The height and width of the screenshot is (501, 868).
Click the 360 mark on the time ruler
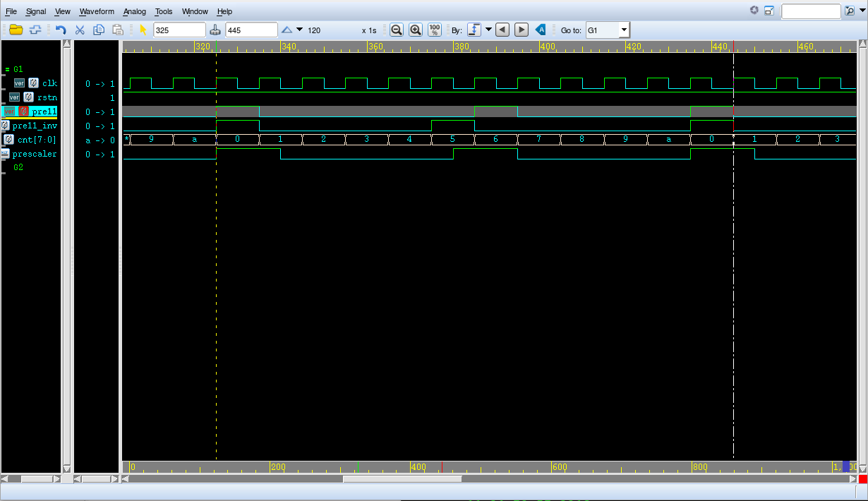coord(375,47)
